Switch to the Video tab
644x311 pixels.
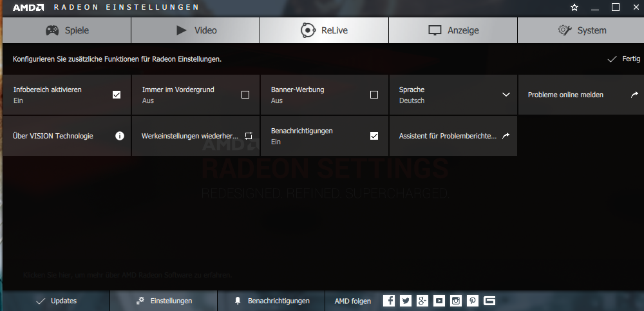196,30
